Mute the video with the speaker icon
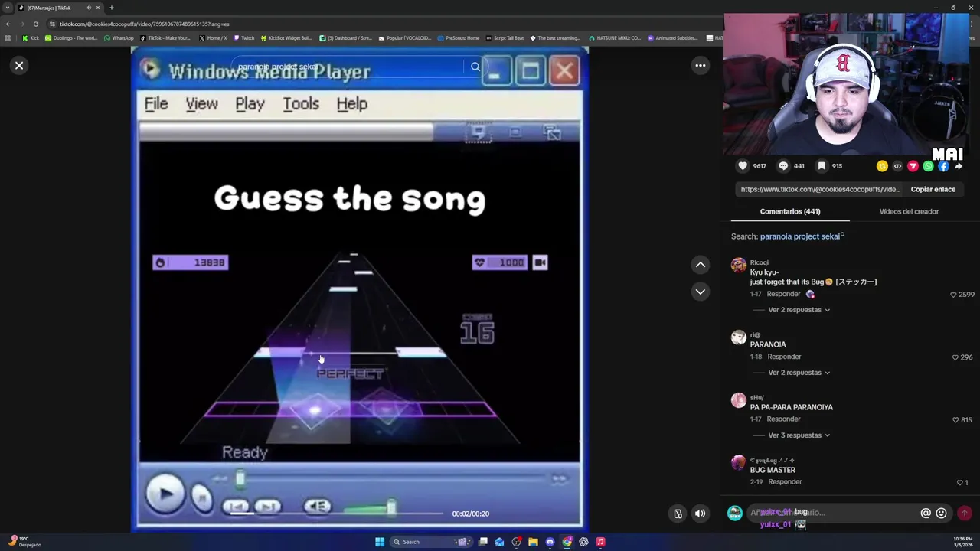The width and height of the screenshot is (980, 551). pos(700,514)
